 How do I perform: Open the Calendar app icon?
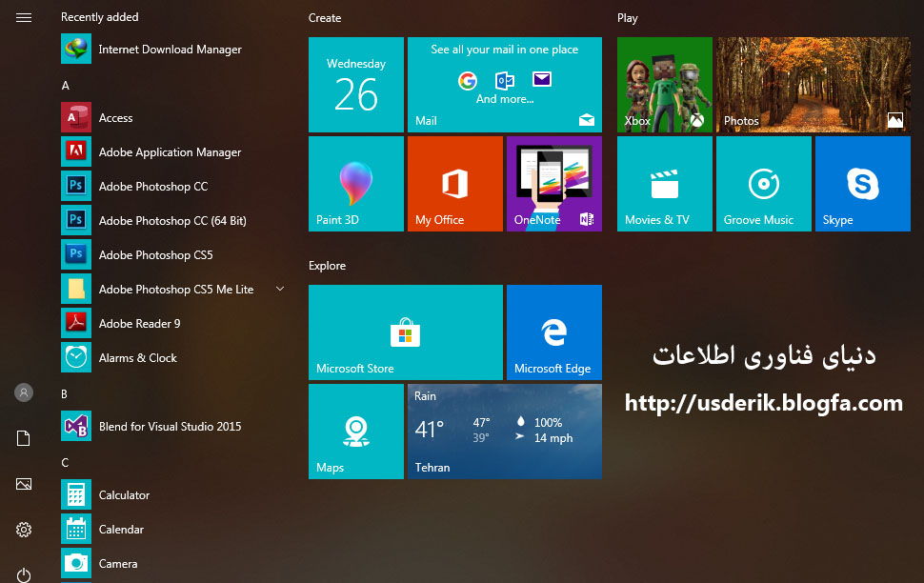point(76,529)
